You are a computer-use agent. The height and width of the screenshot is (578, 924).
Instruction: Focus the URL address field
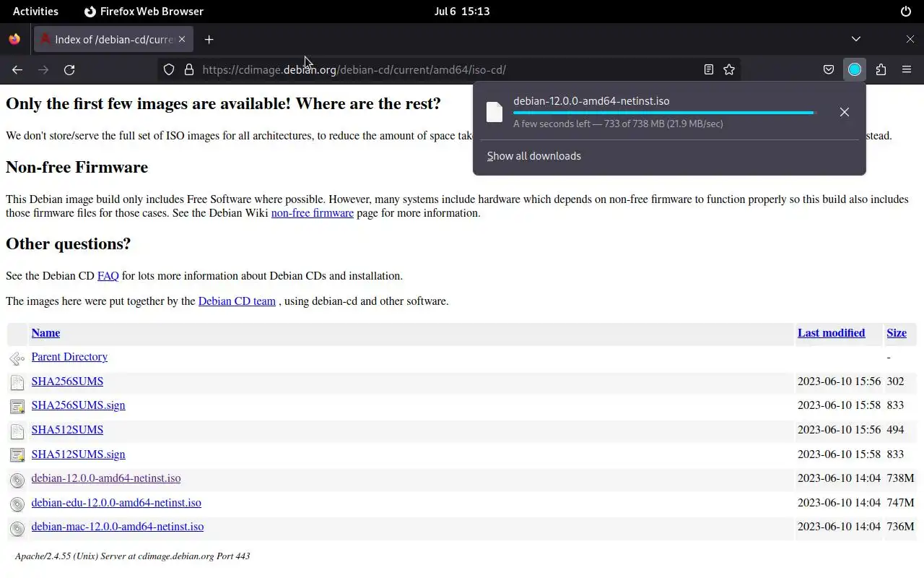click(448, 69)
